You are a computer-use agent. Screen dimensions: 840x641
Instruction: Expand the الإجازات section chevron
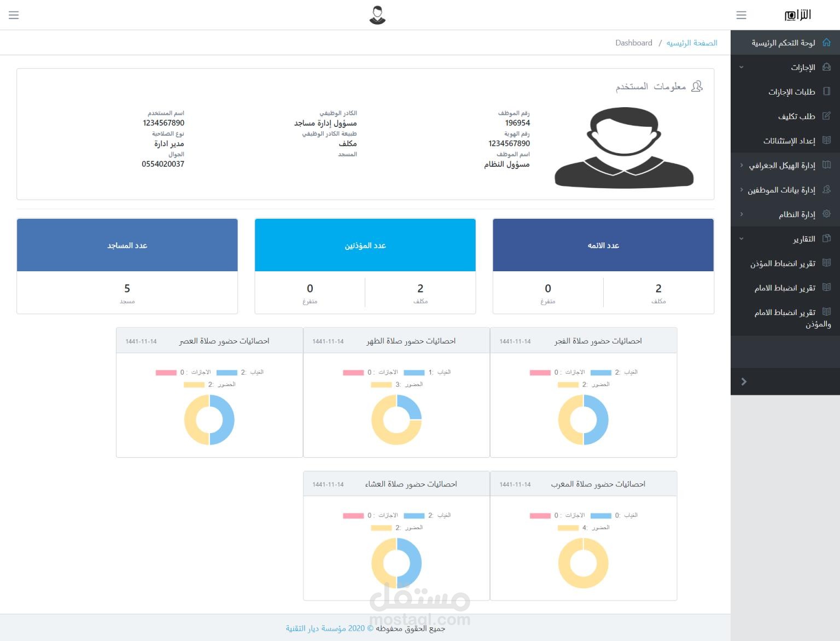[x=742, y=67]
